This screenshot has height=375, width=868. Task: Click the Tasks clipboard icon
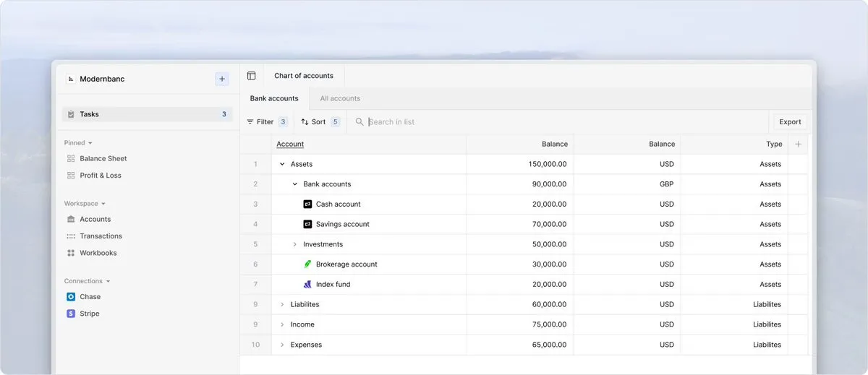[71, 114]
